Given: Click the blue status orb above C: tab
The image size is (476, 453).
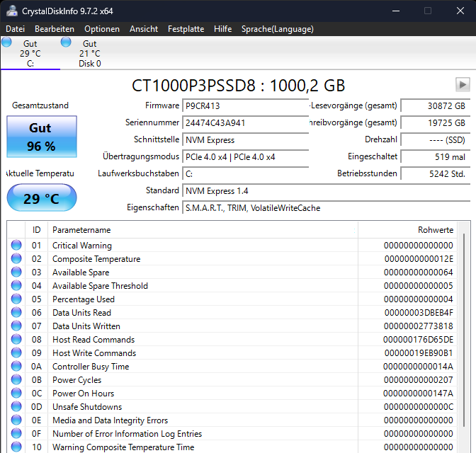Looking at the screenshot, I should 6,42.
